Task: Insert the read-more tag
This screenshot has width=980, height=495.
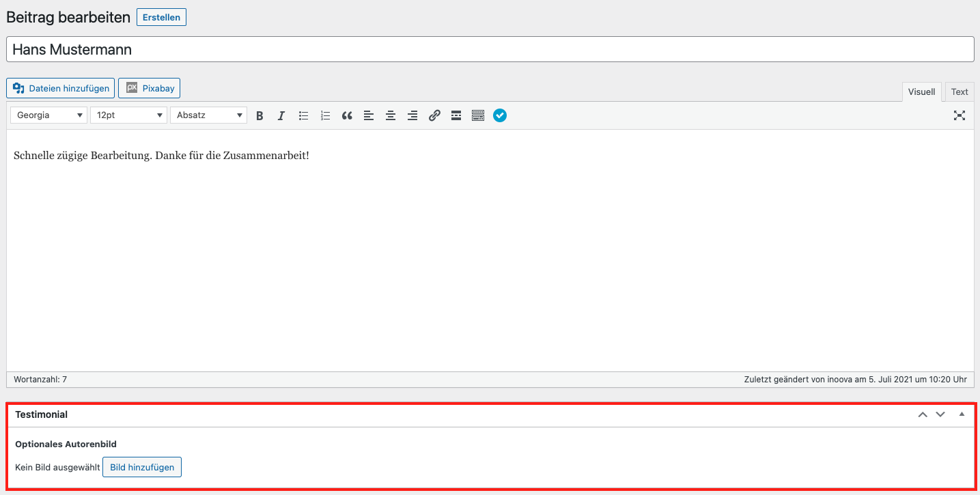Action: click(x=456, y=116)
